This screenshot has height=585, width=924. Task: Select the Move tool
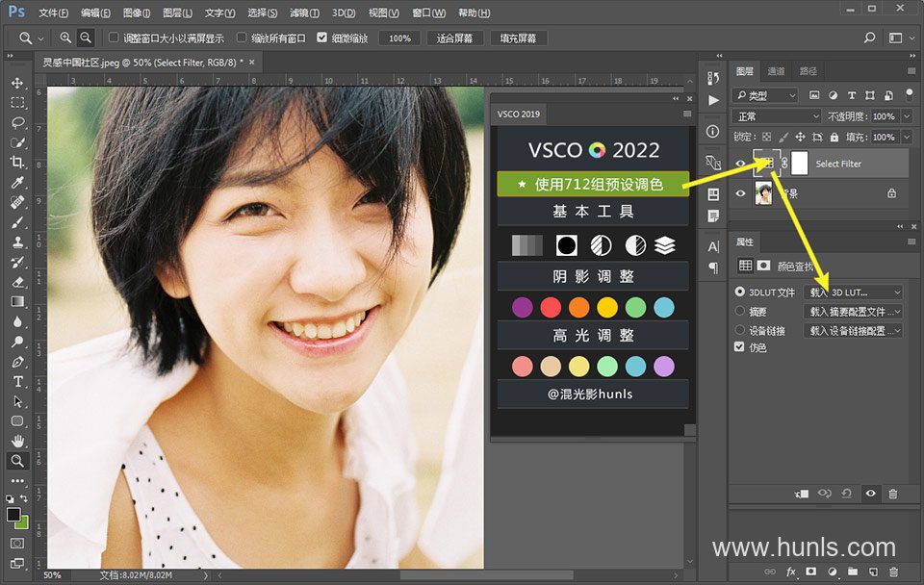[x=17, y=83]
